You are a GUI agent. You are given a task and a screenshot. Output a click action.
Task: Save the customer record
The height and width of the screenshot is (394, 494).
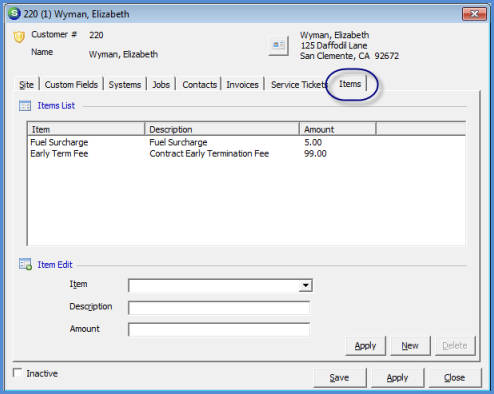340,378
